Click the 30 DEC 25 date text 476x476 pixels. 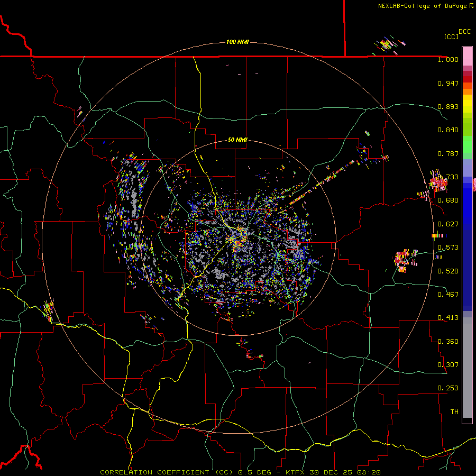tap(331, 472)
